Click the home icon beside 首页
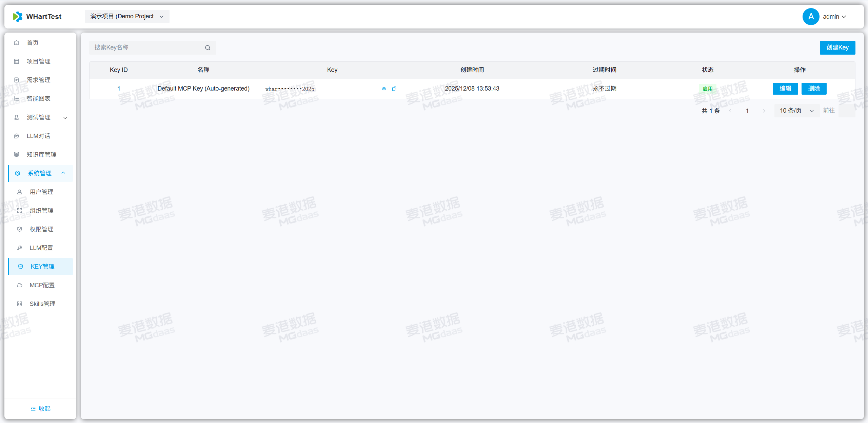The height and width of the screenshot is (423, 868). pyautogui.click(x=17, y=43)
